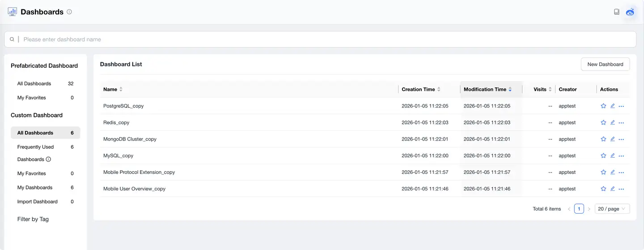
Task: Click the Actions column header
Action: pyautogui.click(x=609, y=90)
